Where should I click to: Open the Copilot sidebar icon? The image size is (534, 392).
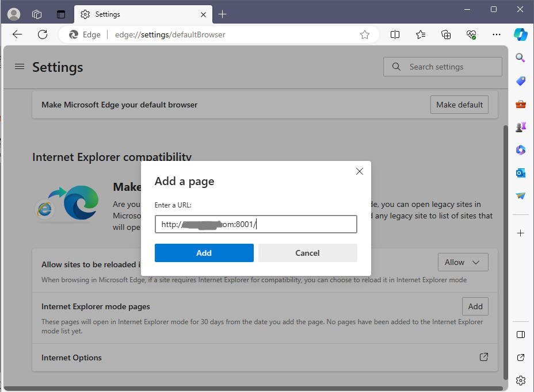(520, 34)
